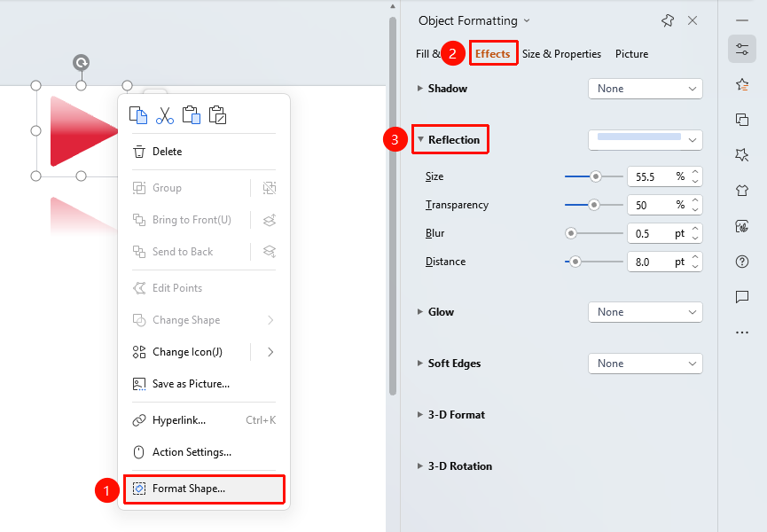
Task: Collapse the Reflection section
Action: point(420,139)
